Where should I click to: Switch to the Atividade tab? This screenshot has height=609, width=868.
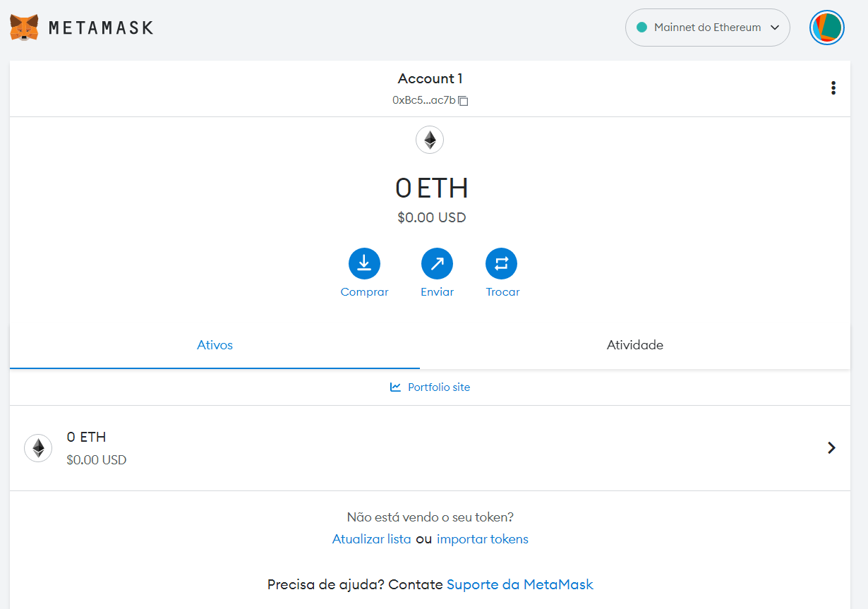[634, 345]
